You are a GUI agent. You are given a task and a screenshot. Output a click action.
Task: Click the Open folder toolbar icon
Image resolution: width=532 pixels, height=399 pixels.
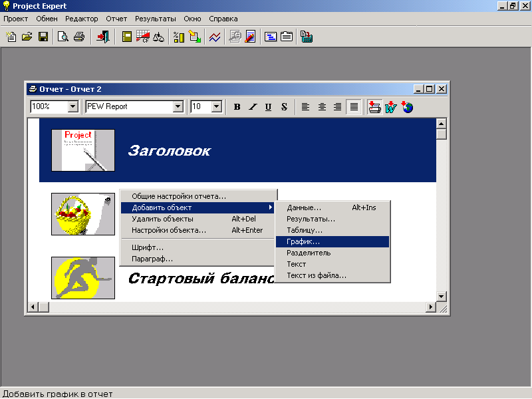27,37
